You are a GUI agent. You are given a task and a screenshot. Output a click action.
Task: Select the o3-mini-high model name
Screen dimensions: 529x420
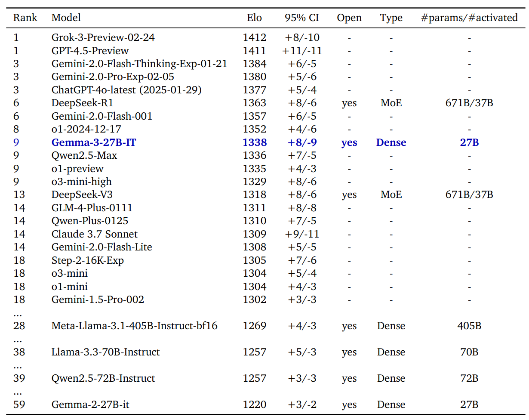pos(82,182)
